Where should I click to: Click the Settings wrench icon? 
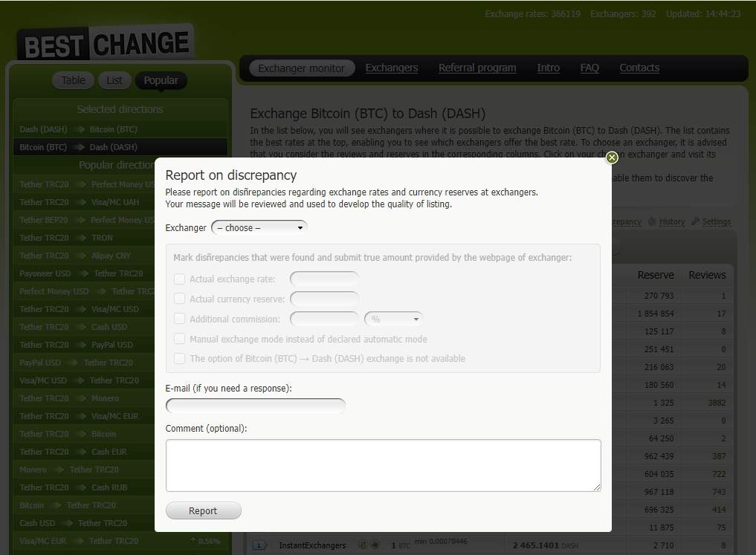[x=695, y=221]
